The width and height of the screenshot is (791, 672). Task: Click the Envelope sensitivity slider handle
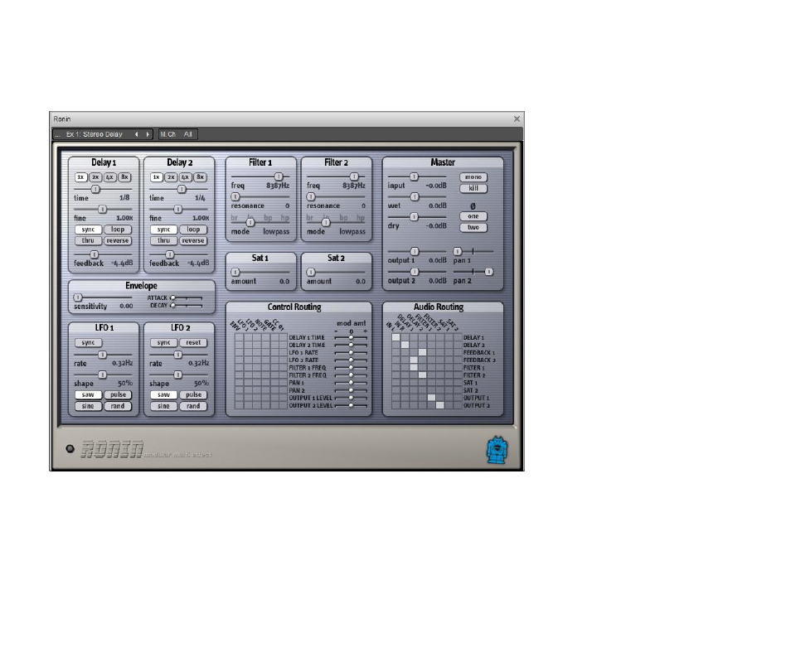coord(78,297)
